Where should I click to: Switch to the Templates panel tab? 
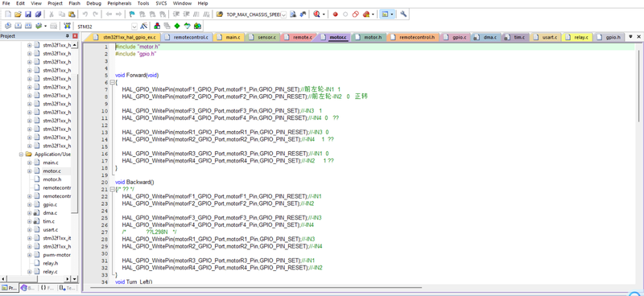point(68,288)
